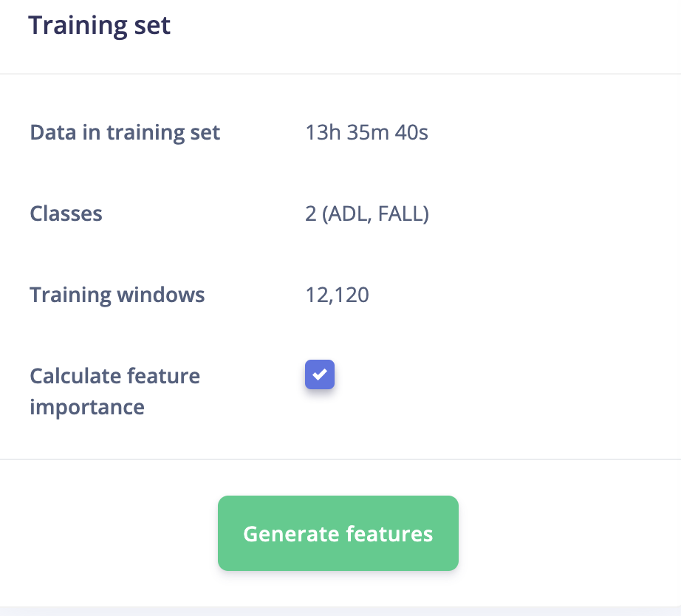Click the Training windows label
Viewport: 681px width, 616px height.
[x=117, y=295]
